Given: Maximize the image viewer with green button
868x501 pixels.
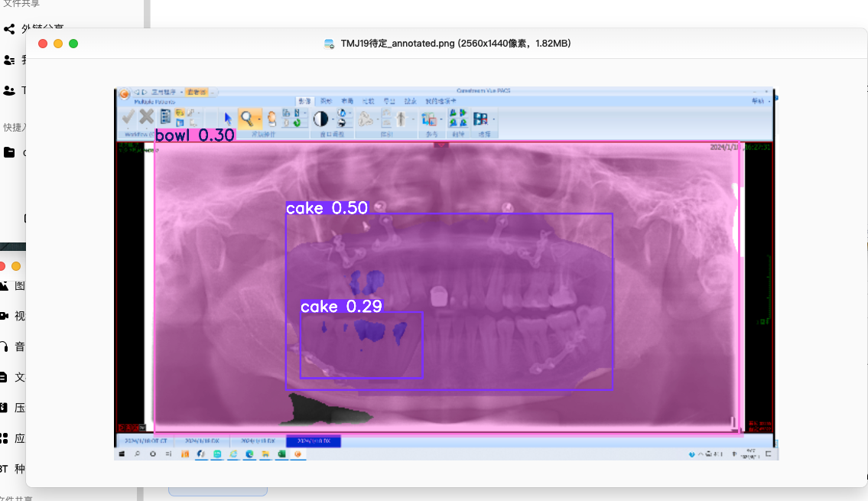Looking at the screenshot, I should [x=73, y=43].
